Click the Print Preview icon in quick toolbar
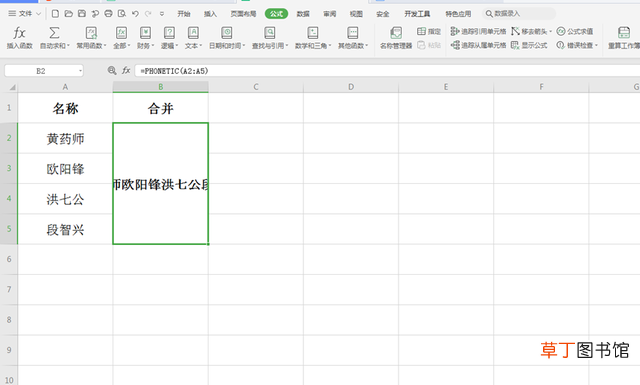The image size is (640, 385). click(x=122, y=14)
